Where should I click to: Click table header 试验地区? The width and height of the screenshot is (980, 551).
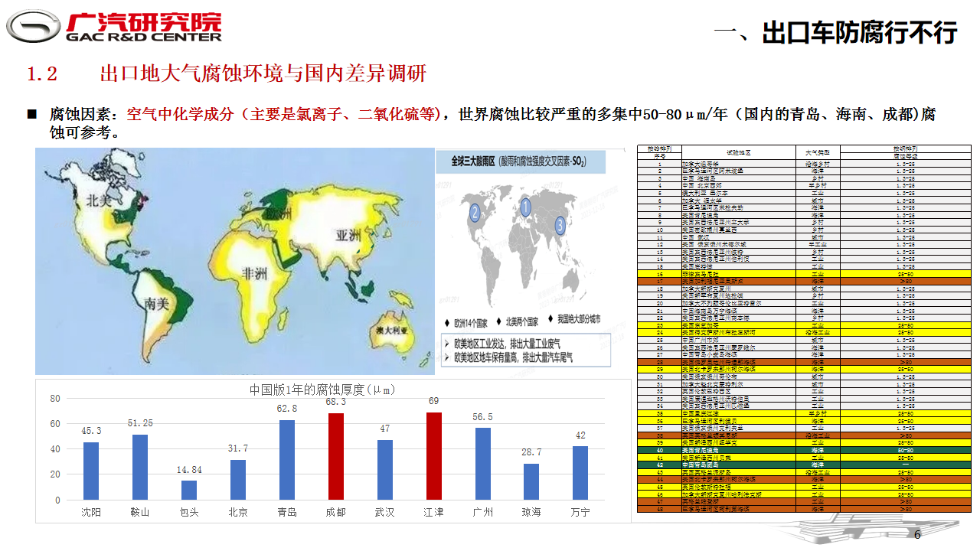[738, 152]
